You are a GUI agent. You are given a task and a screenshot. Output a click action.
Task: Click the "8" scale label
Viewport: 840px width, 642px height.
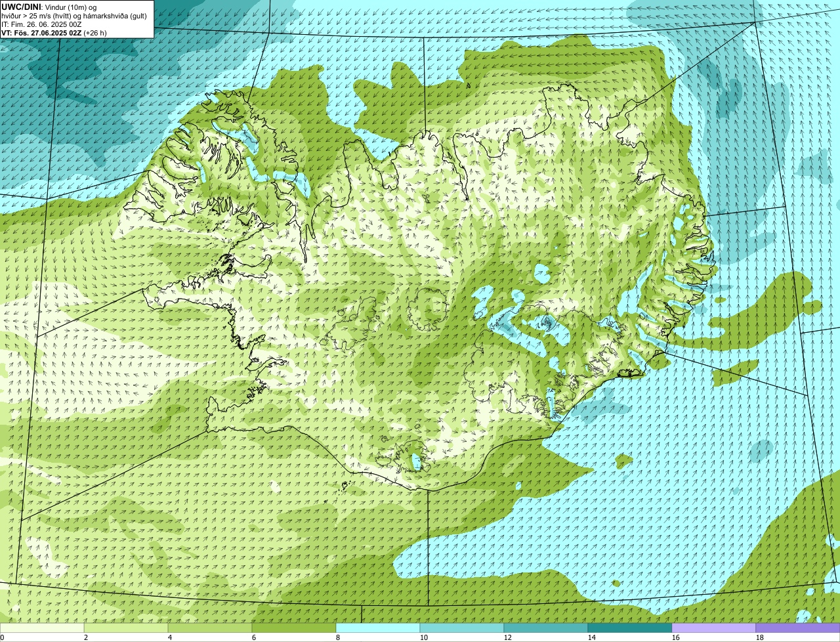coord(338,637)
